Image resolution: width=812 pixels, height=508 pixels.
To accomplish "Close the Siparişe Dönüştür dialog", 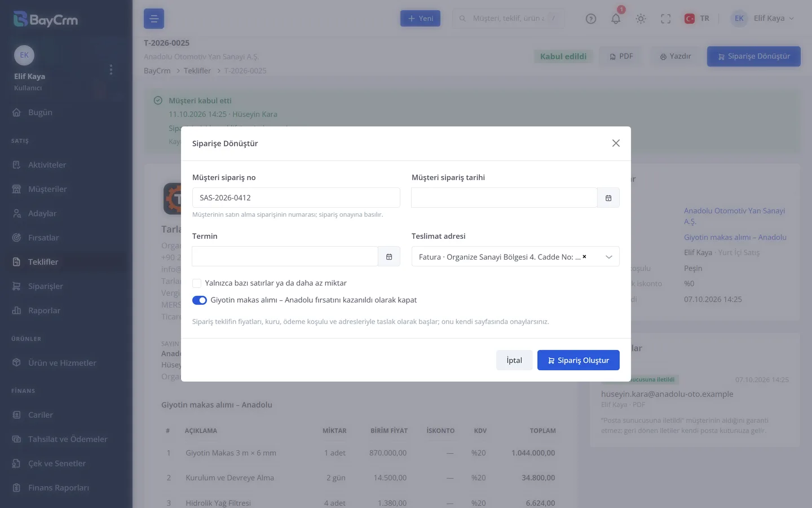I will pyautogui.click(x=616, y=143).
